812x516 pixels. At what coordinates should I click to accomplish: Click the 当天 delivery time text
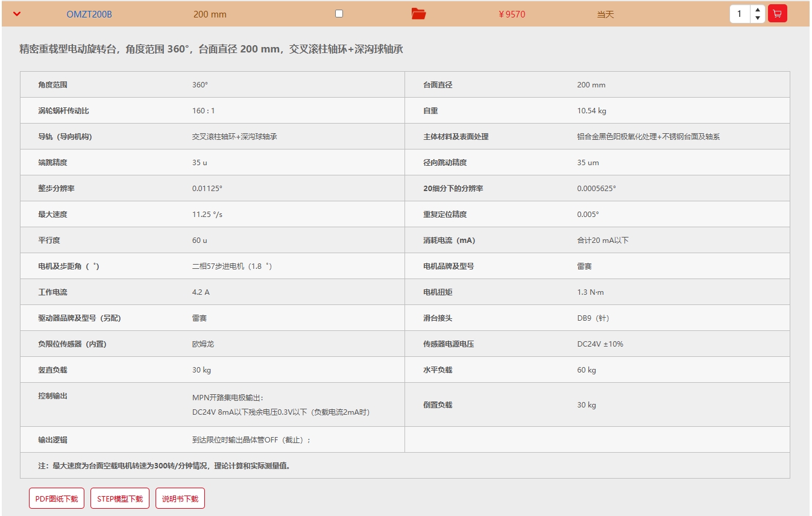pos(605,14)
